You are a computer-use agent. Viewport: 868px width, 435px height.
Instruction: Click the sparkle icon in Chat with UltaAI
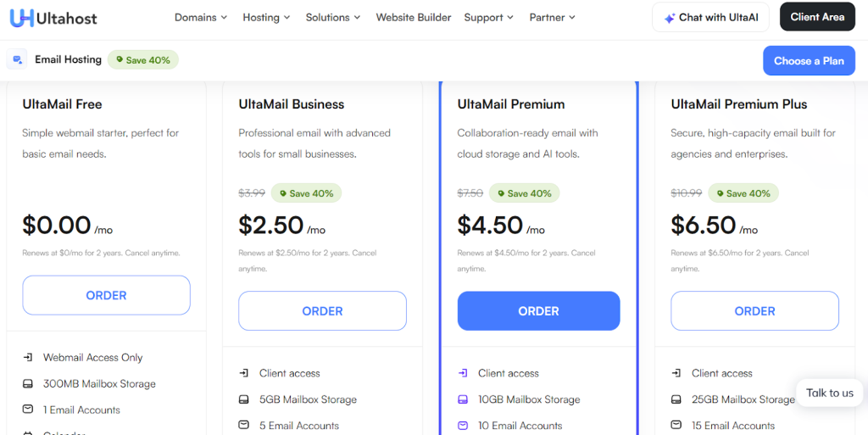[670, 18]
